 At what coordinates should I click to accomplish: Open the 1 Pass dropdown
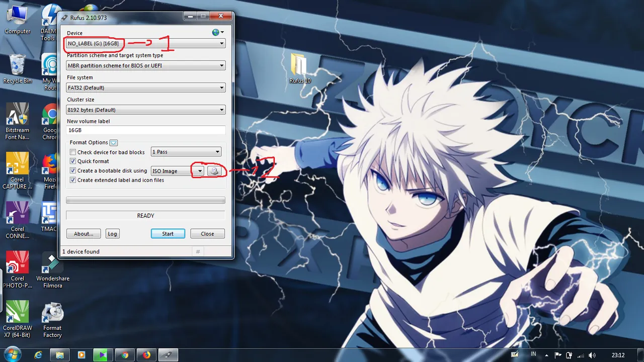point(186,152)
